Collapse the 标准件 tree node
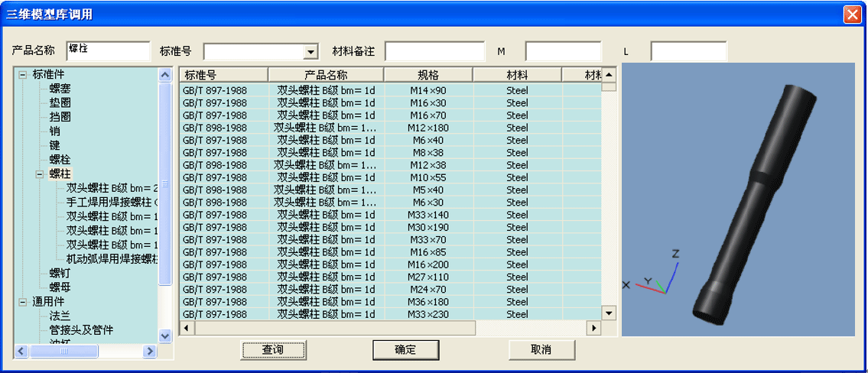The image size is (868, 373). click(23, 74)
